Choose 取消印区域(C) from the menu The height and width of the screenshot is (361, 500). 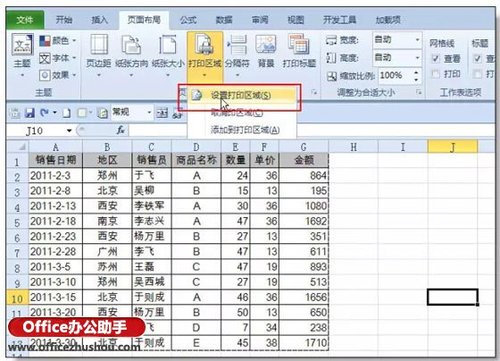241,113
